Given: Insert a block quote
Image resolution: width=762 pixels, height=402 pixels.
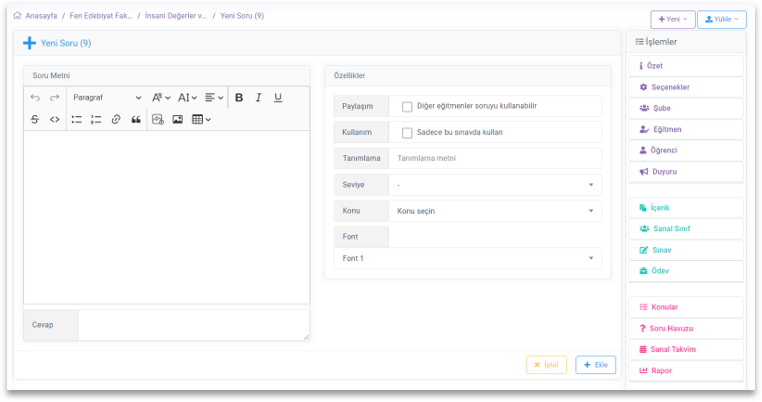Looking at the screenshot, I should pos(136,119).
